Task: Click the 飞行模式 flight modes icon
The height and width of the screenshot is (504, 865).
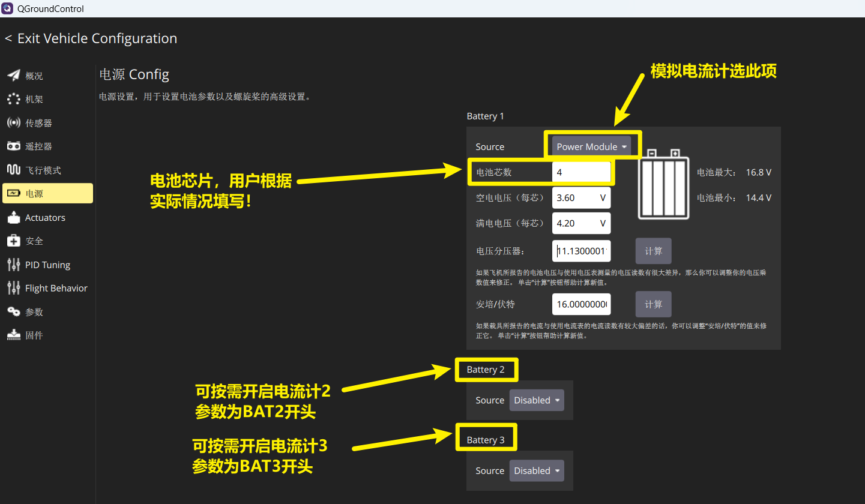Action: pos(14,170)
